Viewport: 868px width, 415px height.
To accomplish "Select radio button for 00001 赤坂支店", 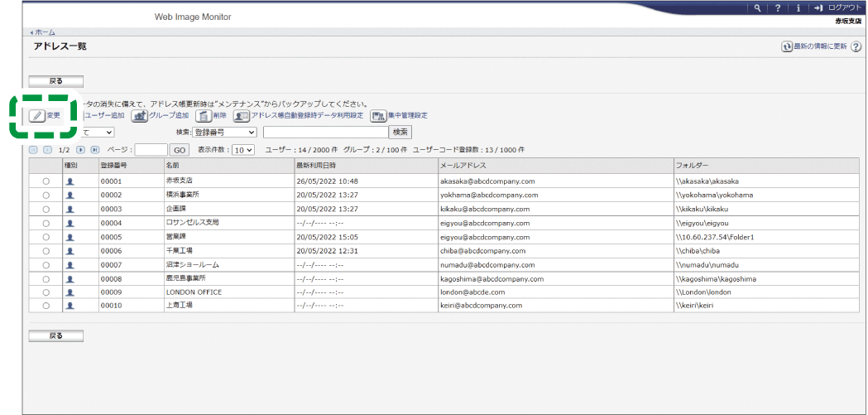I will coord(46,181).
